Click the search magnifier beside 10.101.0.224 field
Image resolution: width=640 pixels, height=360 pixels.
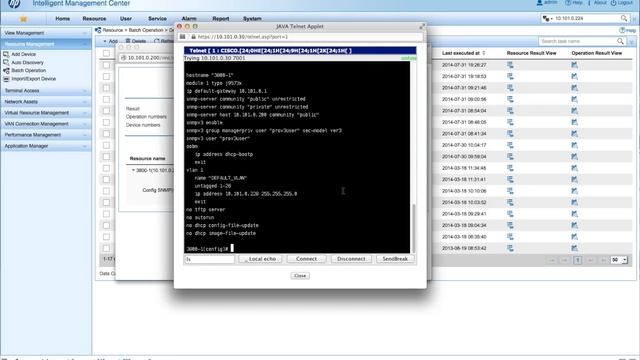624,18
